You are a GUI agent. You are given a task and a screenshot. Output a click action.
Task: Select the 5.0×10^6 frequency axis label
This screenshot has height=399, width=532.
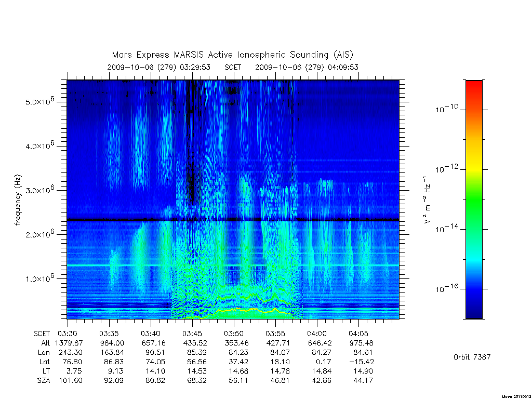pyautogui.click(x=39, y=101)
